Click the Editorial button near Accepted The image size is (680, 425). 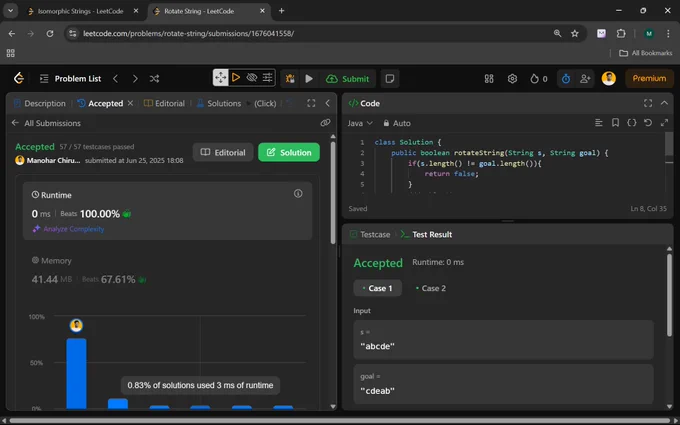point(223,152)
